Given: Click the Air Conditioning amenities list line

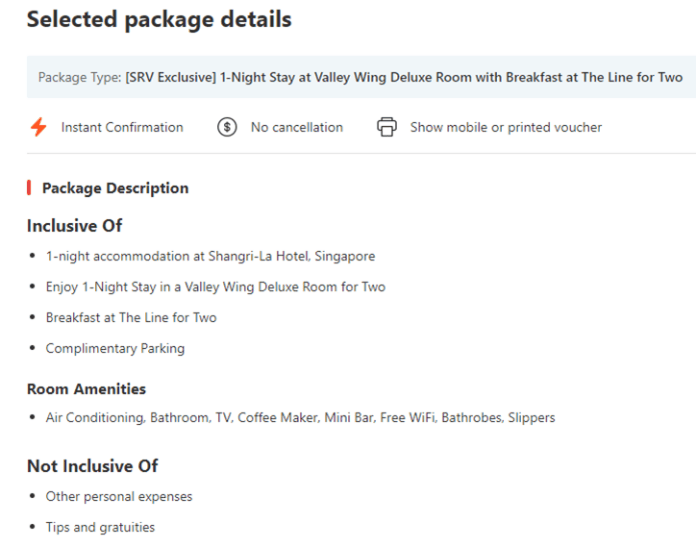Looking at the screenshot, I should point(300,417).
